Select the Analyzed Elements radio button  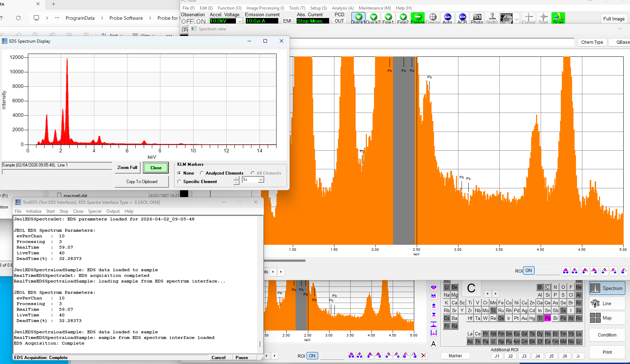click(202, 173)
